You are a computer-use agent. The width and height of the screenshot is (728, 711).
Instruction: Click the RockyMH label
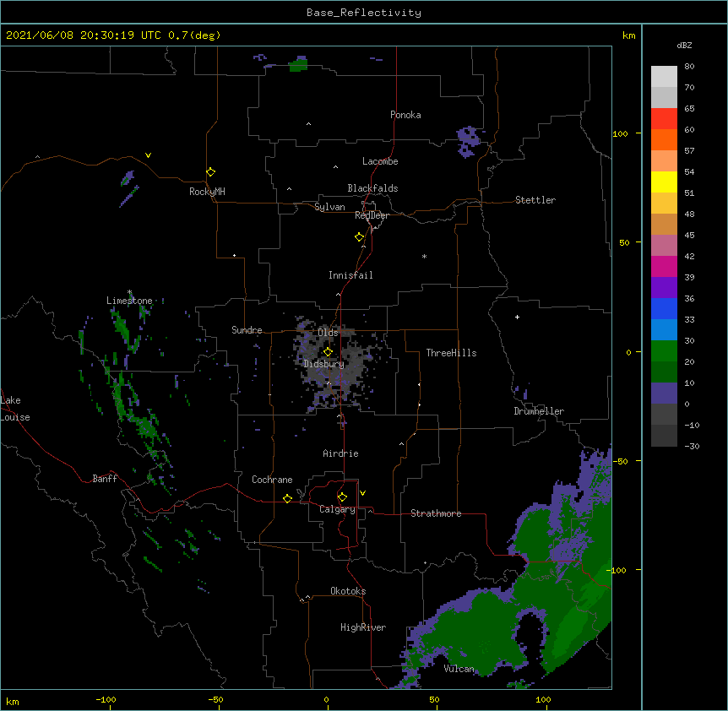(x=207, y=192)
